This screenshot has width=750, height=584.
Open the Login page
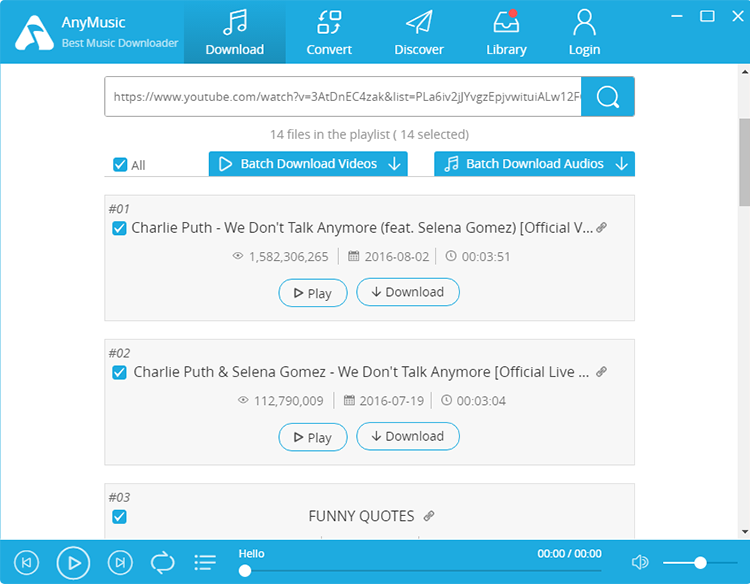[584, 32]
